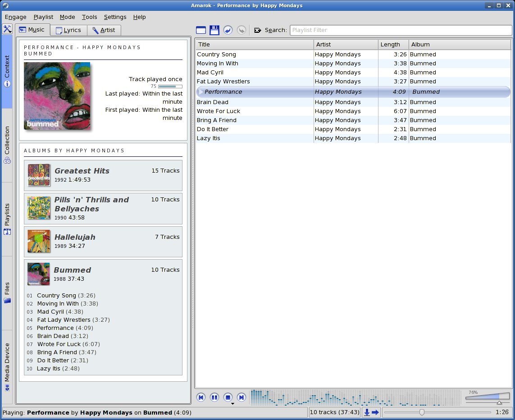Switch to the Music tab
Viewport: 515px width, 420px height.
coord(32,30)
